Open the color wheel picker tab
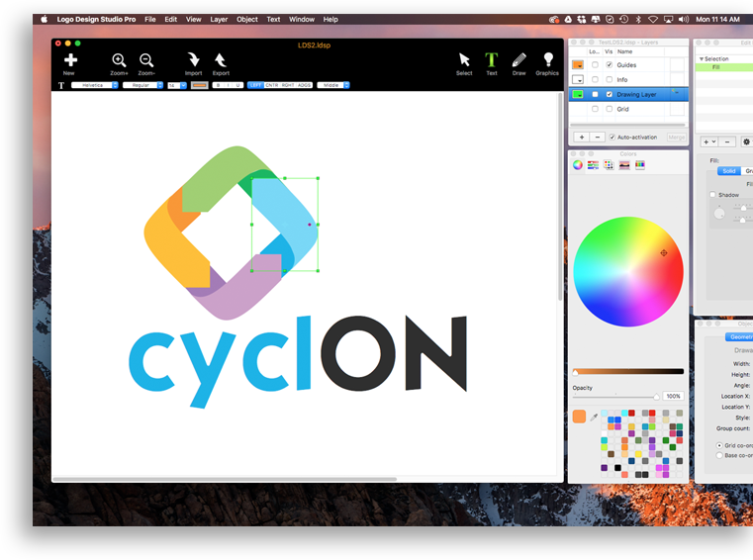This screenshot has width=753, height=560. coord(578,165)
